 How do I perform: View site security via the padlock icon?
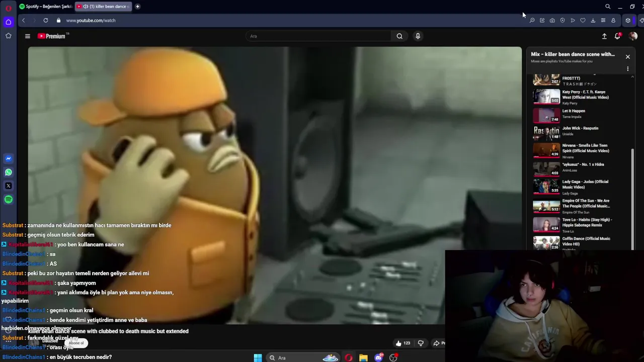coord(58,20)
